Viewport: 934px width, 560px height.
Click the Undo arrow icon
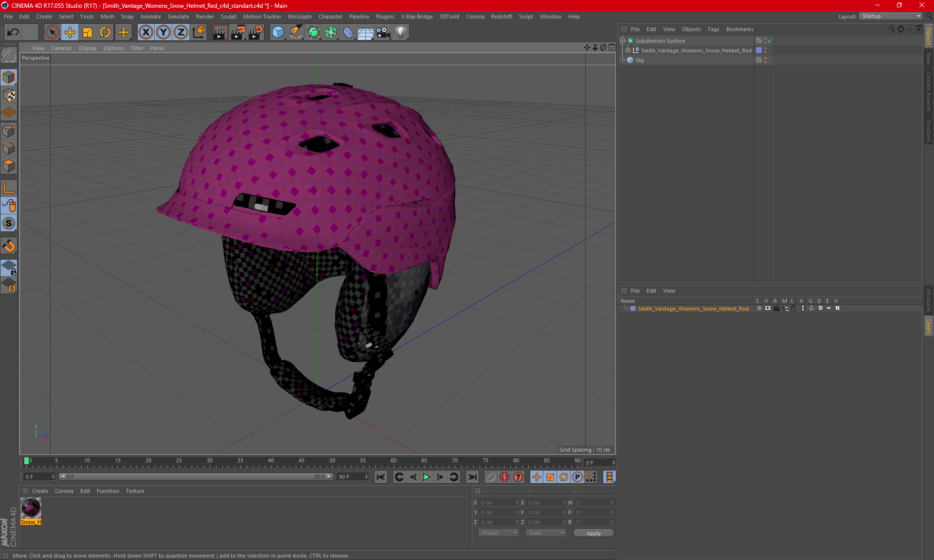pos(13,33)
